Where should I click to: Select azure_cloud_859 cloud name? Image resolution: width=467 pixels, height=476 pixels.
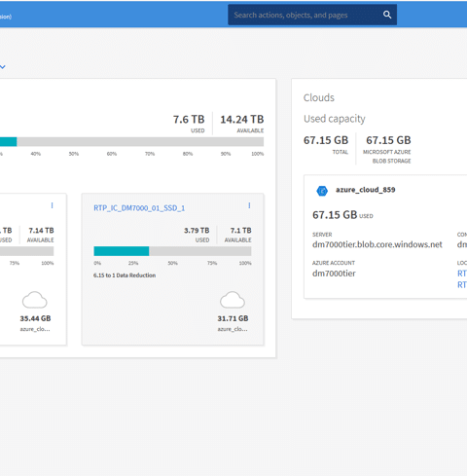pos(366,190)
